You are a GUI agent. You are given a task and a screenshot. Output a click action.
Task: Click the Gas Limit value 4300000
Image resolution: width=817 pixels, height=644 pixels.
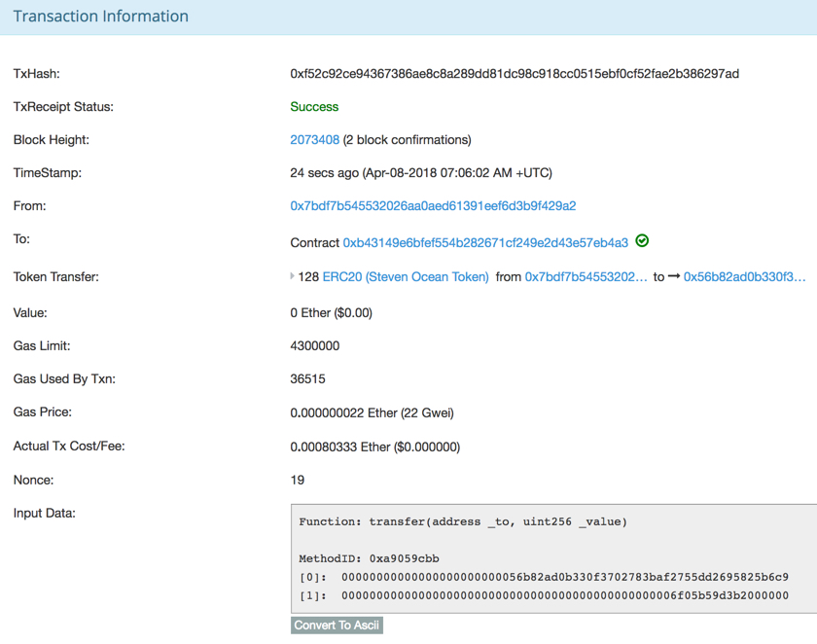tap(315, 346)
